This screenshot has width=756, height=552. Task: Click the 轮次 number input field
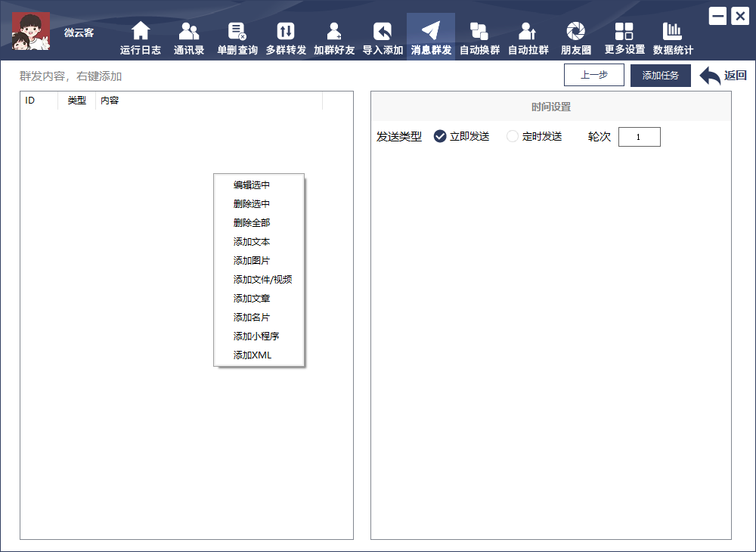point(639,137)
